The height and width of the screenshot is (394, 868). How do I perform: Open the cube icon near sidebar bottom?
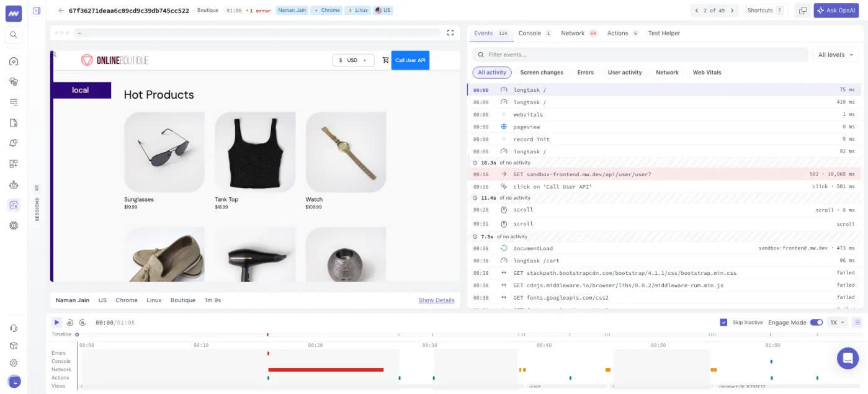point(14,346)
